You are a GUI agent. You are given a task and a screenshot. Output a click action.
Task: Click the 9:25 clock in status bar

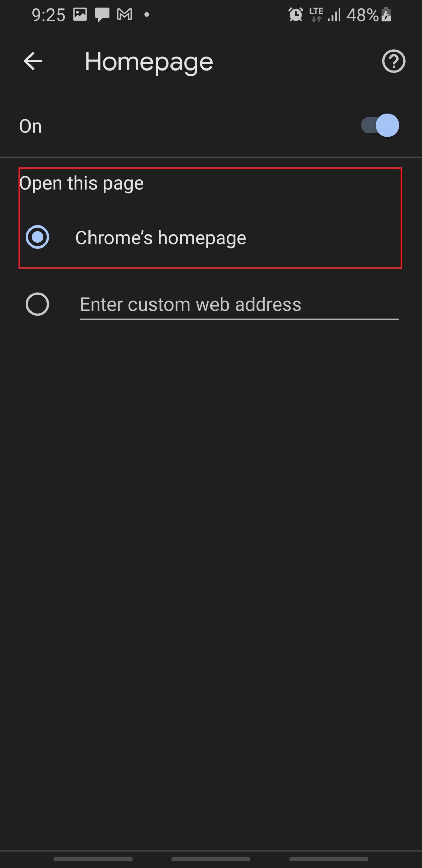[48, 15]
